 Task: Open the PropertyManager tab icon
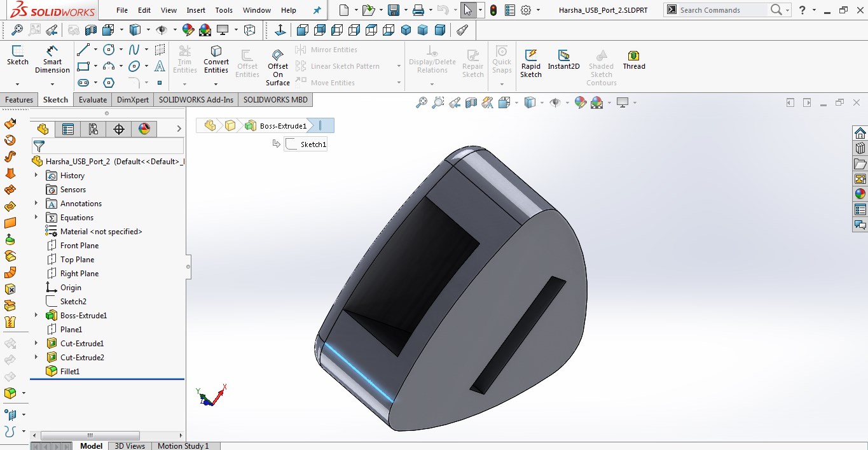click(x=68, y=129)
